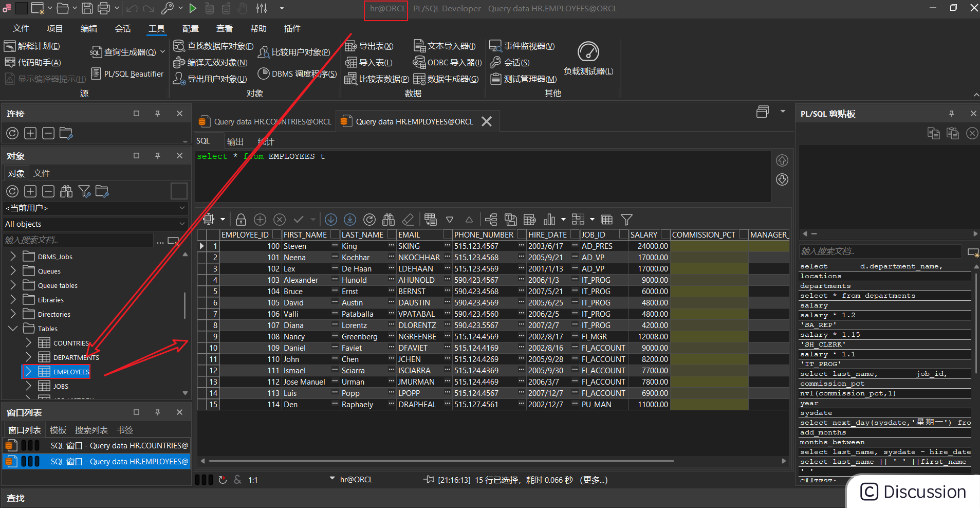Open the log on key icon
Image resolution: width=980 pixels, height=508 pixels.
(x=167, y=8)
